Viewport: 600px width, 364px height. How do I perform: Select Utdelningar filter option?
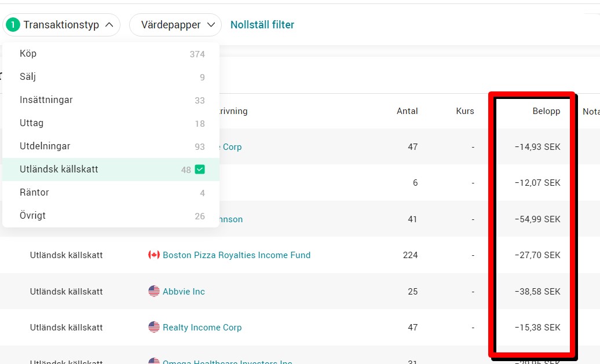[x=111, y=146]
